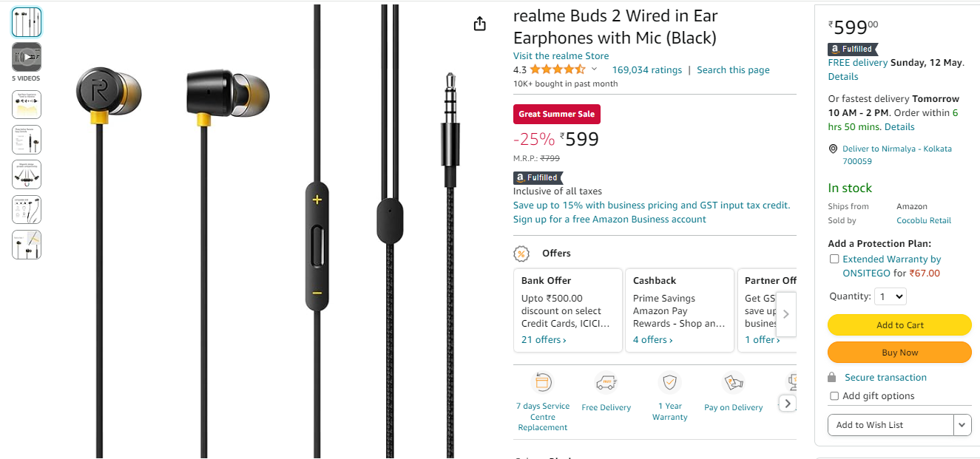The image size is (980, 459).
Task: Click the Buy Now button
Action: pyautogui.click(x=899, y=353)
